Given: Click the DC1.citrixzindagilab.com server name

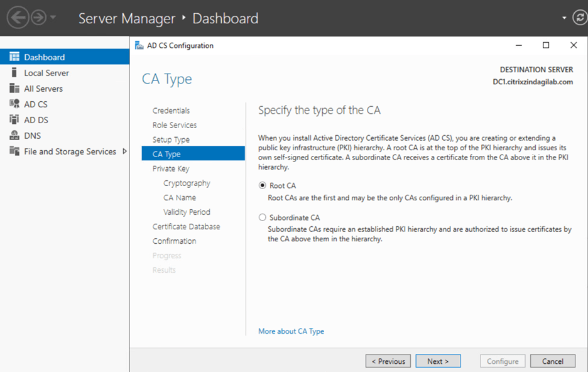Looking at the screenshot, I should point(533,82).
